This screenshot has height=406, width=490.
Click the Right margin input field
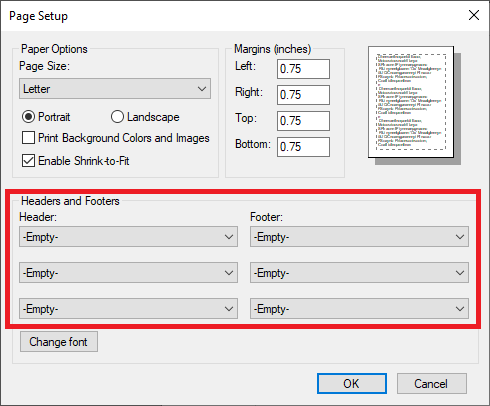(x=303, y=95)
